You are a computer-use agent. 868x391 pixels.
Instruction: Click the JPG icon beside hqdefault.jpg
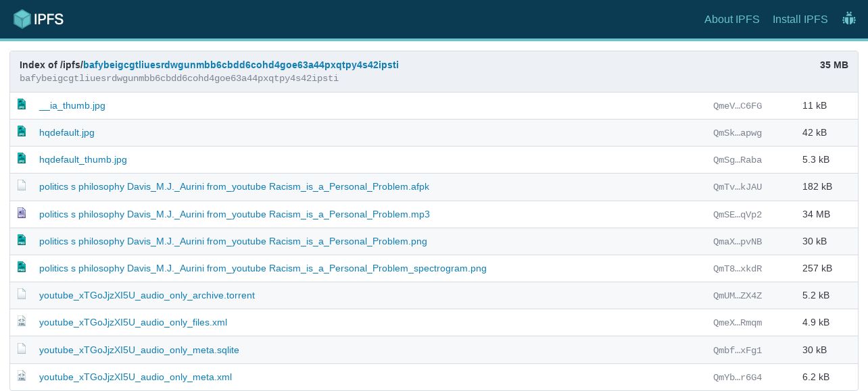(22, 132)
